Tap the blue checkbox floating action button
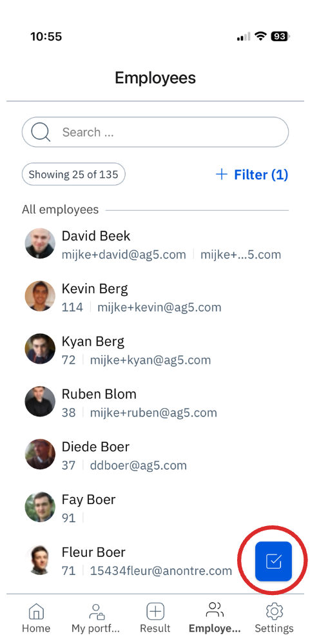319x644 pixels. [273, 561]
